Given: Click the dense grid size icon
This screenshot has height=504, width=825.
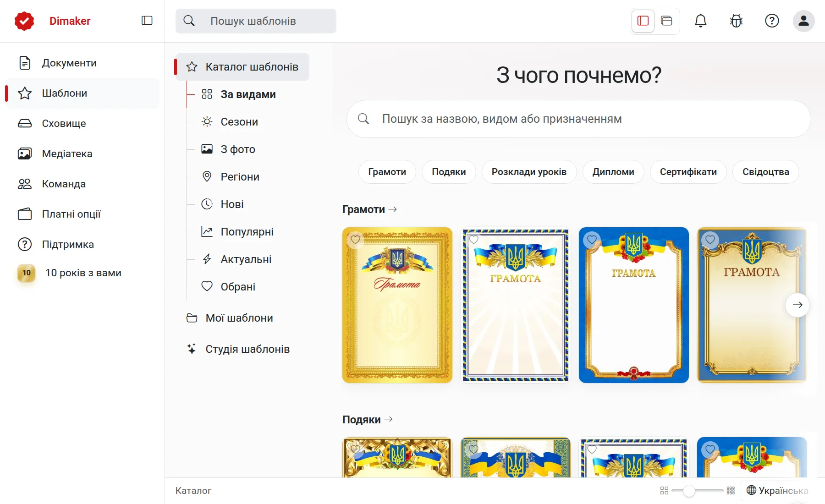Looking at the screenshot, I should tap(731, 491).
